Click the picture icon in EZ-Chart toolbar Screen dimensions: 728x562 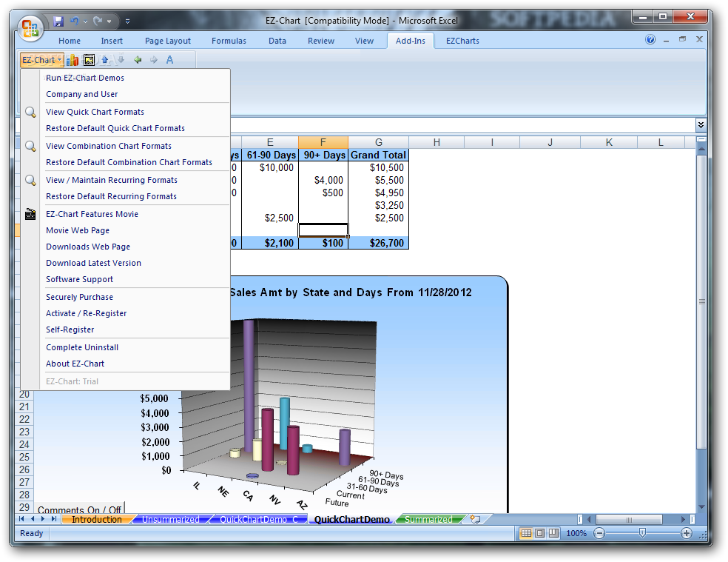tap(89, 60)
